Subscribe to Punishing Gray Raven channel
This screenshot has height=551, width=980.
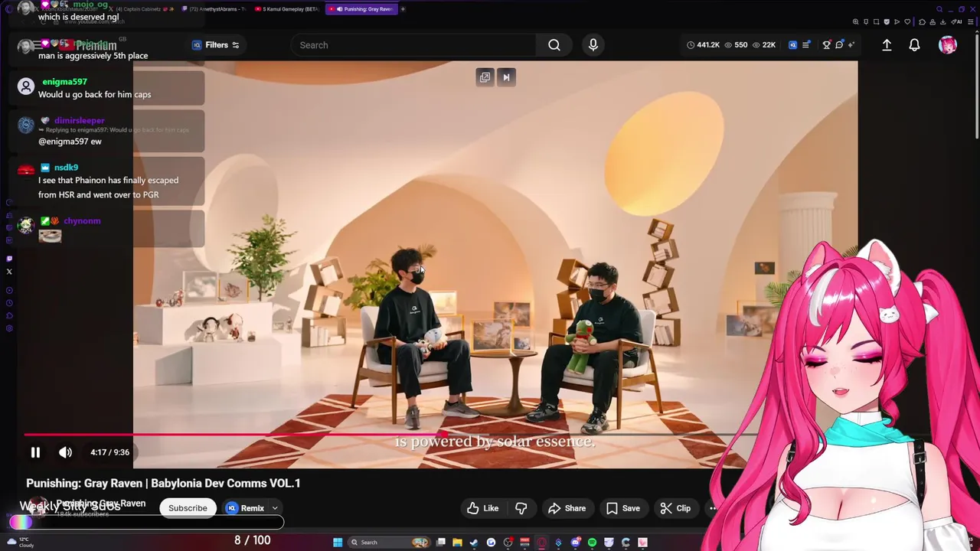tap(188, 508)
